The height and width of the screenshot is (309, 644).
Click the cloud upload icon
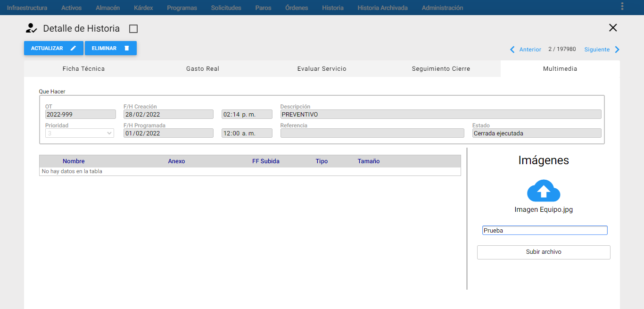(544, 191)
